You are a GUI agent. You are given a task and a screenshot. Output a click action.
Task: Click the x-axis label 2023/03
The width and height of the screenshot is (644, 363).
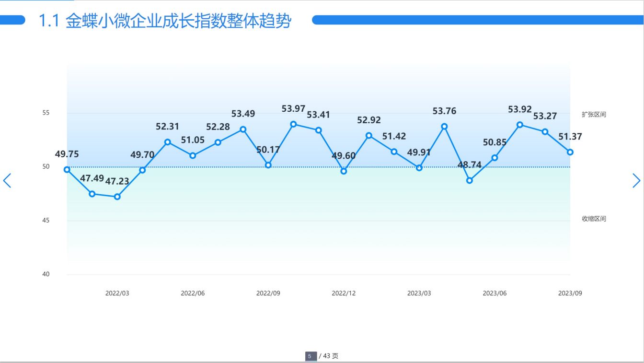tap(419, 293)
